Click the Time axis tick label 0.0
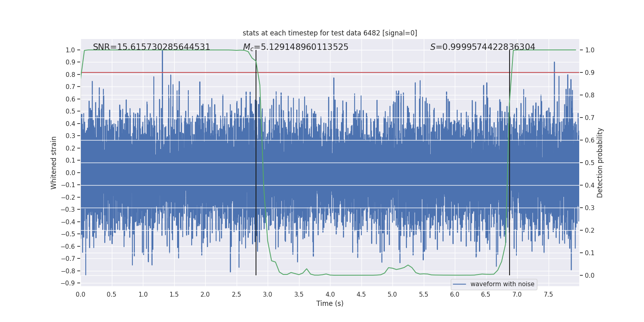This screenshot has height=322, width=644. tap(80, 294)
